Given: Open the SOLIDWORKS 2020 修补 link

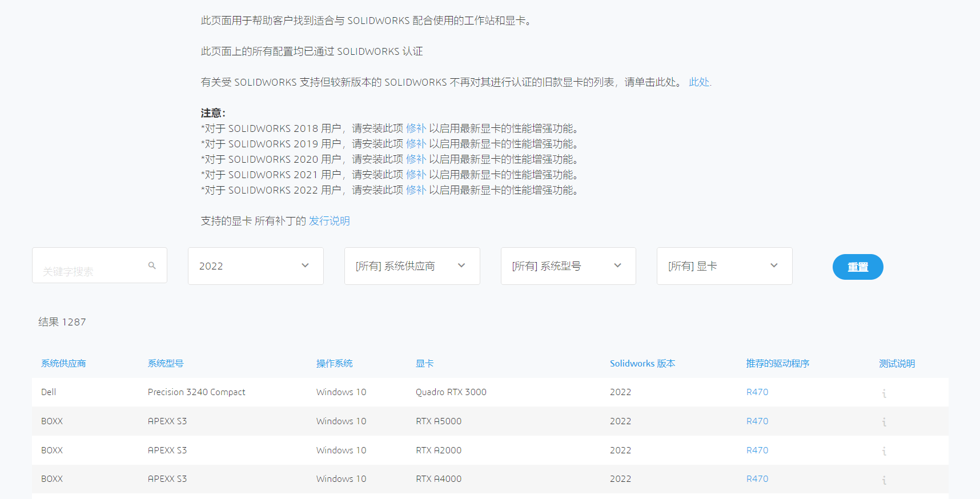Looking at the screenshot, I should pyautogui.click(x=416, y=159).
